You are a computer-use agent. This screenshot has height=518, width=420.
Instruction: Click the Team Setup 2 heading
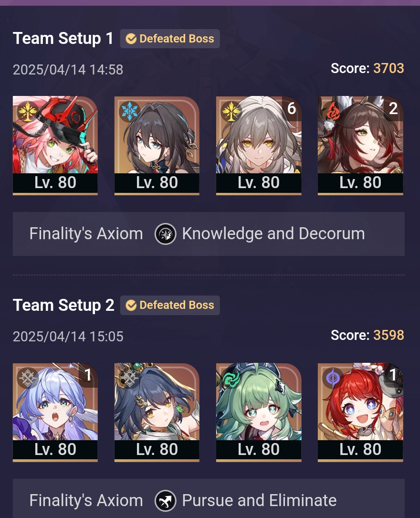click(63, 305)
